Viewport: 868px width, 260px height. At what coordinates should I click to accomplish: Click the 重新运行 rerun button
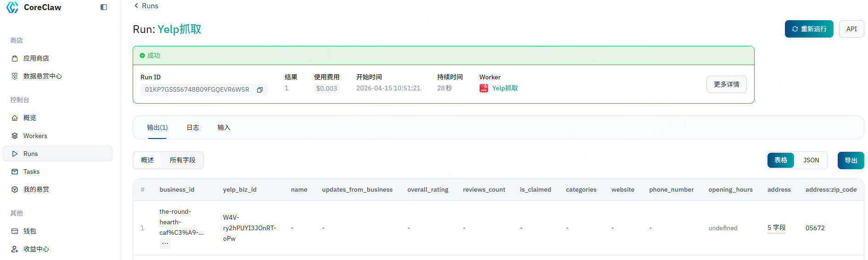coord(809,29)
